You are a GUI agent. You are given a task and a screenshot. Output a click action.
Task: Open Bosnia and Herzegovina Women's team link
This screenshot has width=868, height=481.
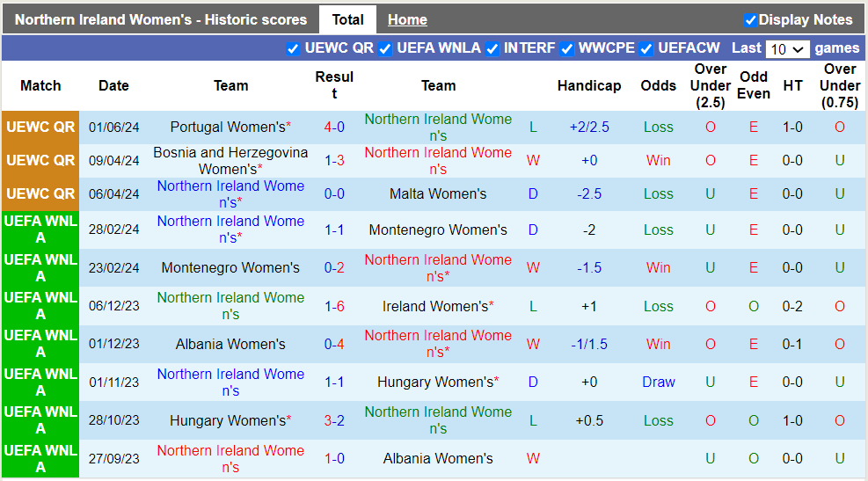[x=230, y=161]
